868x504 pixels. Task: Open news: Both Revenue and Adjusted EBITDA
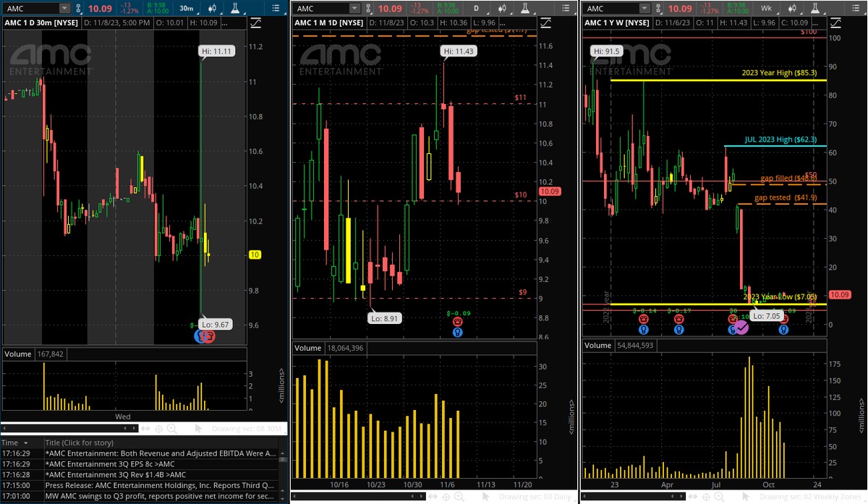(161, 453)
